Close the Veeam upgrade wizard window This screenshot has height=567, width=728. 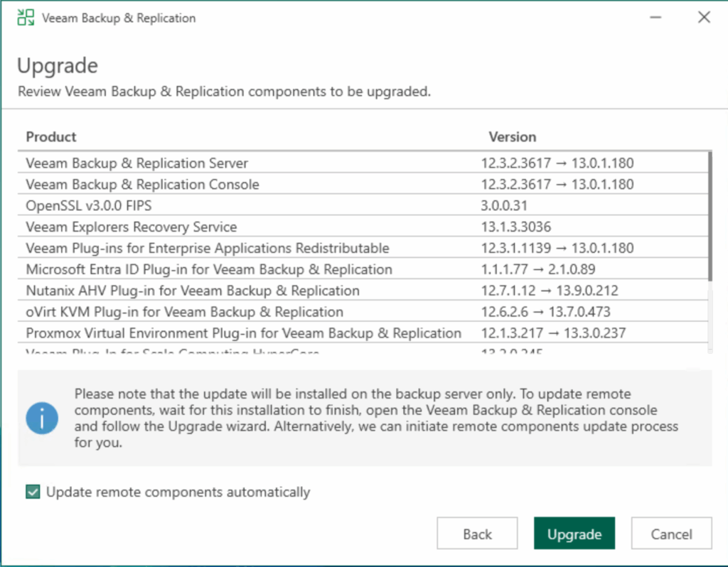tap(704, 18)
